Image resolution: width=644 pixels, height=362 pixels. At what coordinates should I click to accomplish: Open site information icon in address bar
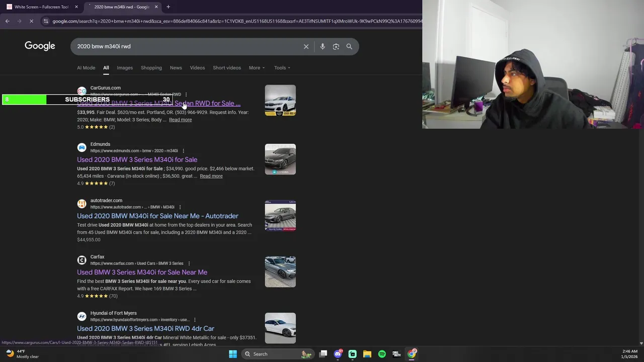pyautogui.click(x=46, y=21)
